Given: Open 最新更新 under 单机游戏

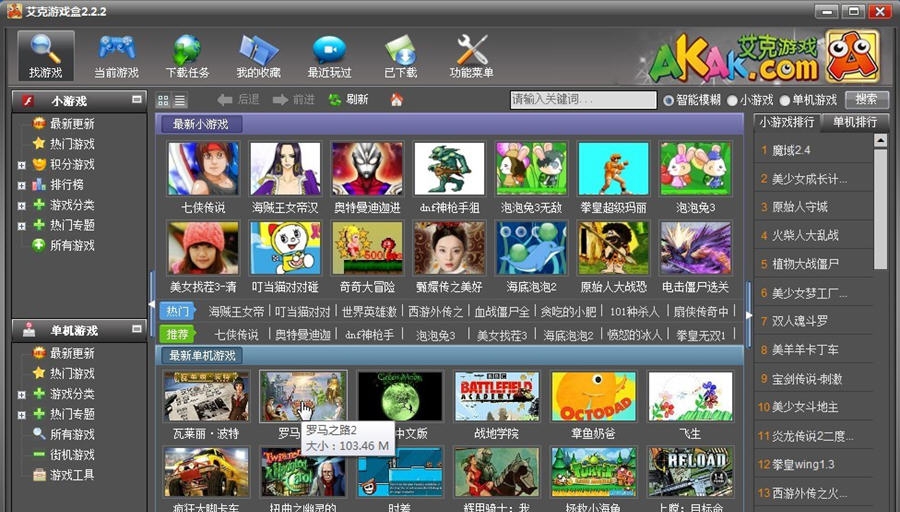Looking at the screenshot, I should coord(72,353).
